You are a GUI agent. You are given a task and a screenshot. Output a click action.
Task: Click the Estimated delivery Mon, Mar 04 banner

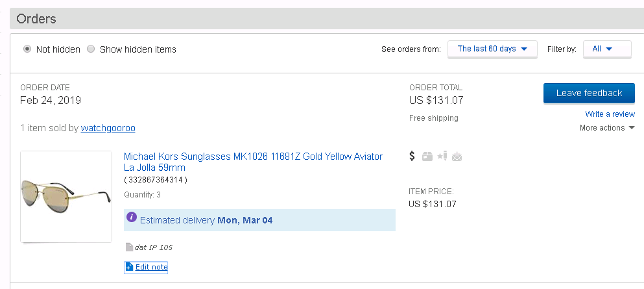click(x=259, y=220)
